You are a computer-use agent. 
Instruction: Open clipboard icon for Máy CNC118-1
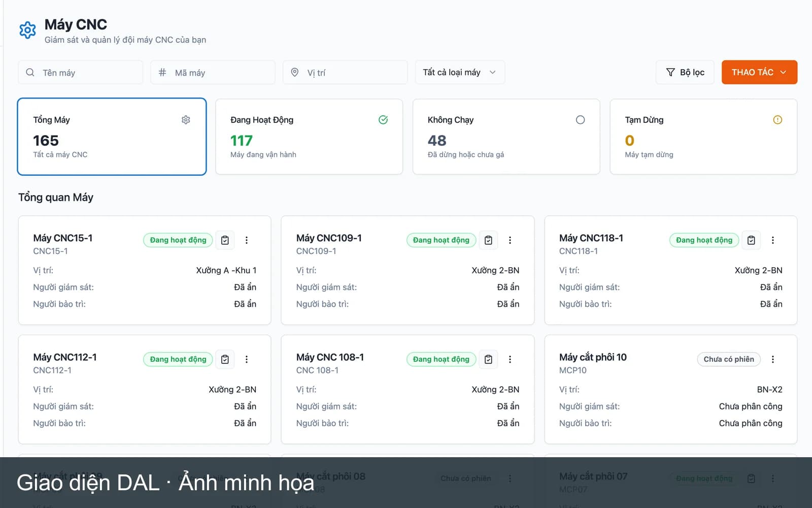(751, 240)
